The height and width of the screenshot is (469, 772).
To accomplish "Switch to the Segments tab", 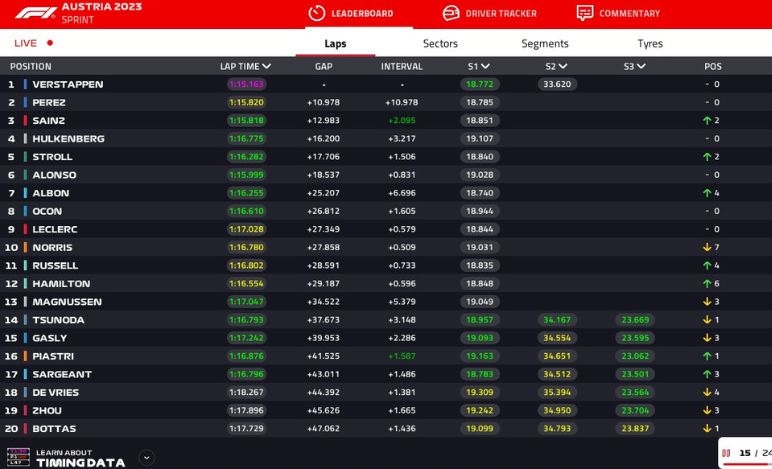I will 545,44.
